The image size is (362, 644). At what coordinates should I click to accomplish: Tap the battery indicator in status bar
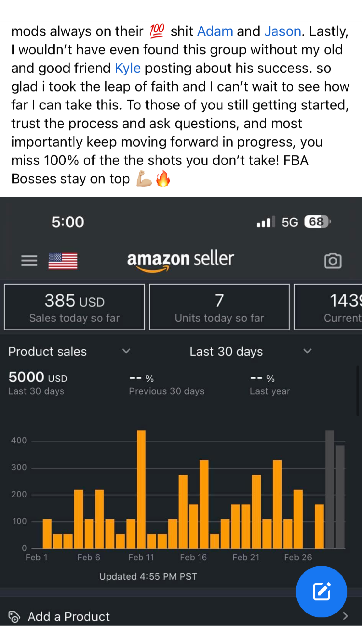(x=317, y=222)
